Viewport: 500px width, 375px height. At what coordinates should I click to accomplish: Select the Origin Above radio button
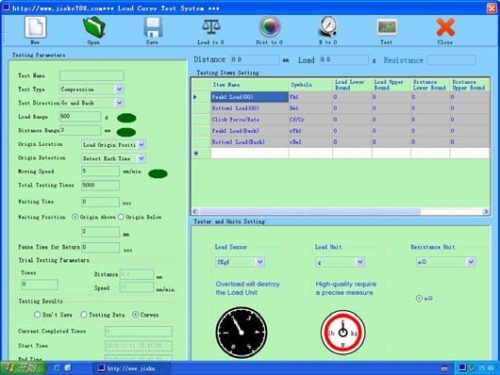tap(75, 217)
